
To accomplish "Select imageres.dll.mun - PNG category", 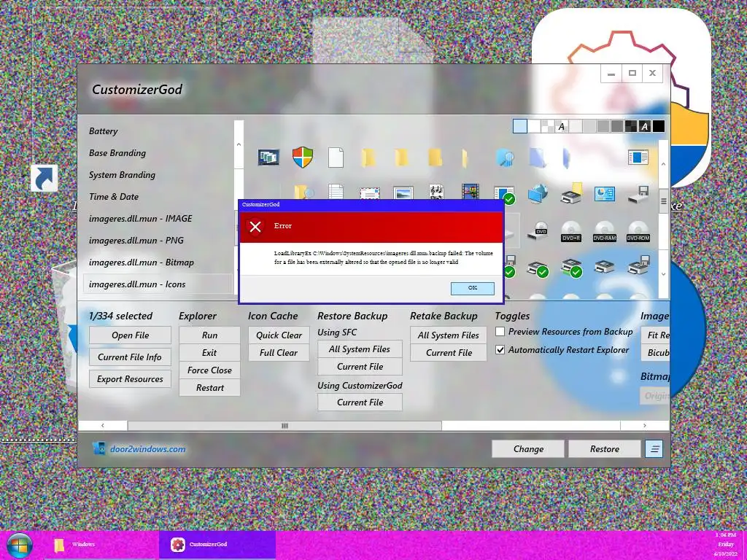I will (136, 241).
